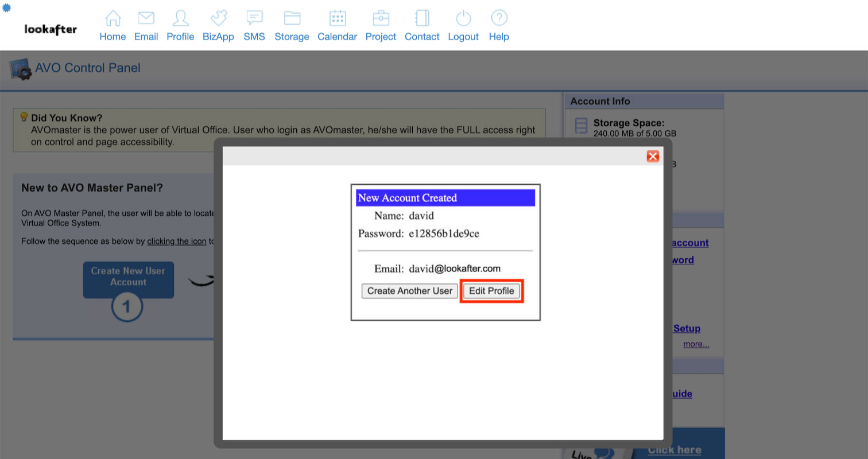Open the Help question mark icon
Image resolution: width=868 pixels, height=459 pixels.
point(499,18)
